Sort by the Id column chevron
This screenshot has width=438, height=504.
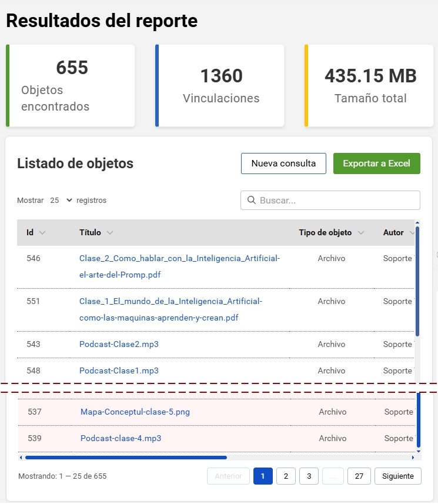(x=42, y=233)
